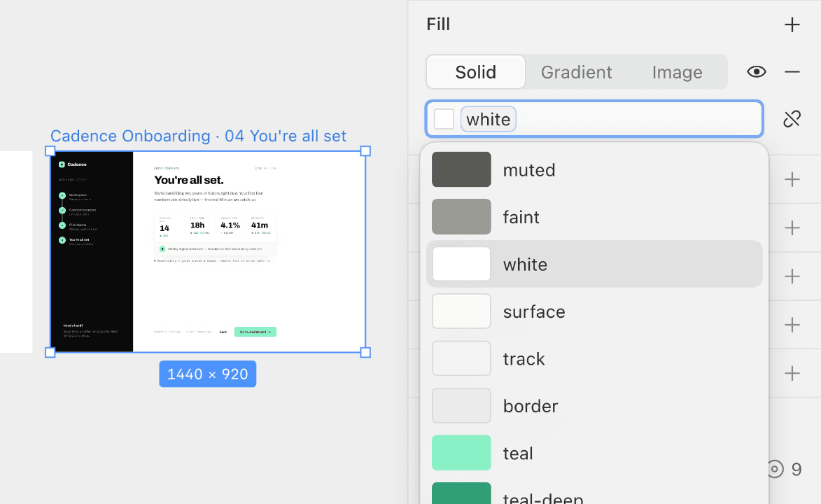Choose the border color variable
Viewport: 821px width, 504px height.
[594, 405]
